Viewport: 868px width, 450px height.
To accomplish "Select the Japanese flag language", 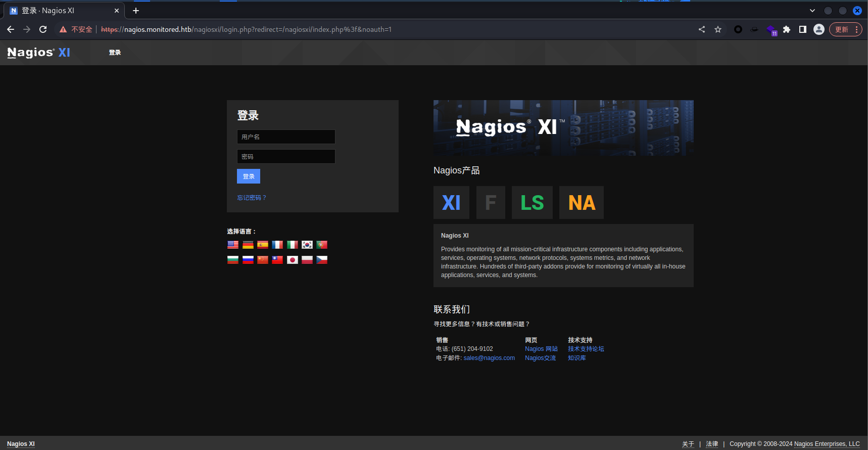I will [x=293, y=260].
